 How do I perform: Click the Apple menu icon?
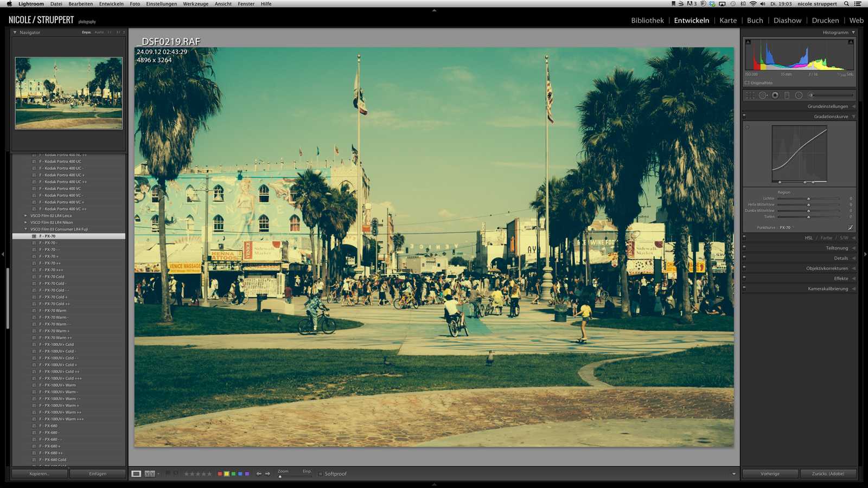[9, 4]
